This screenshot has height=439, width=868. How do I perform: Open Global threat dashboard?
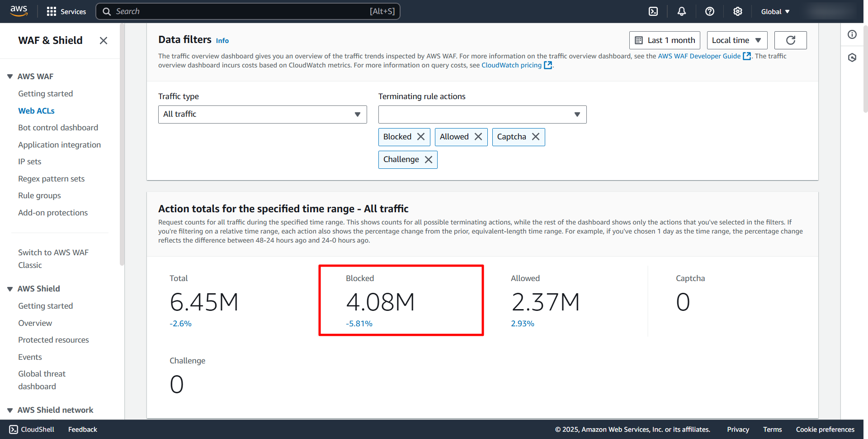coord(42,380)
